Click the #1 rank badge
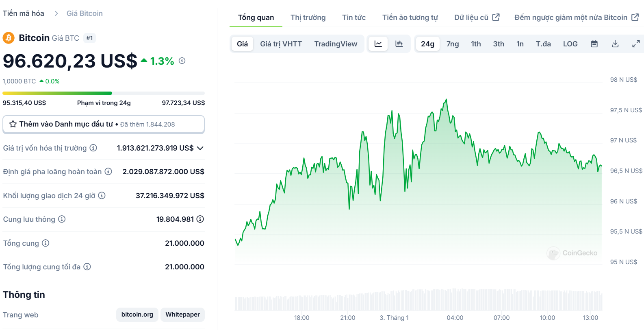644x330 pixels. (x=89, y=38)
